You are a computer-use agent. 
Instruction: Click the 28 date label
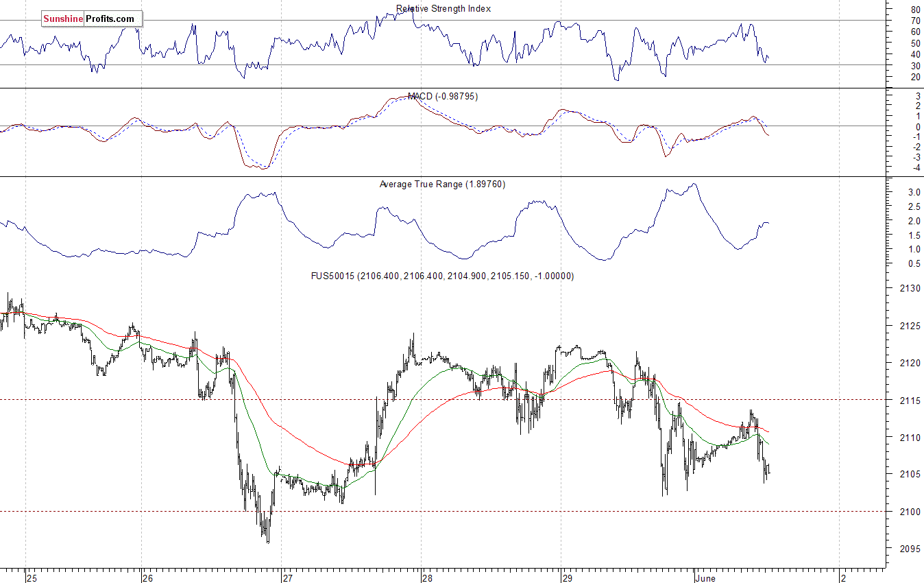[x=427, y=578]
